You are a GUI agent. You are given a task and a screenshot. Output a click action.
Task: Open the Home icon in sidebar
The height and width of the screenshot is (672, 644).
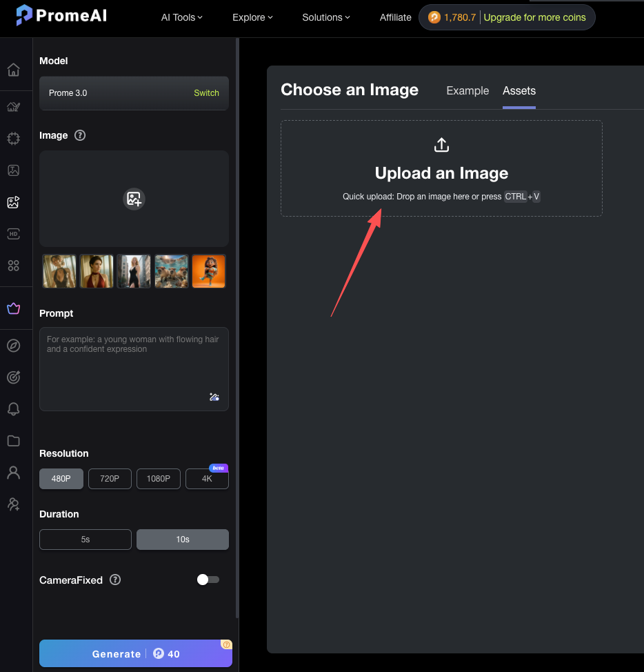click(13, 70)
